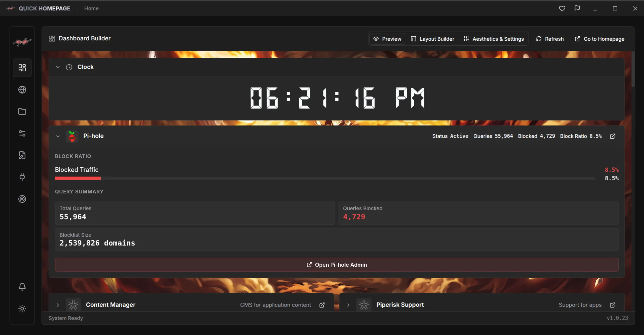Click the Piperisk Support asterisk icon
The image size is (644, 335).
click(x=364, y=305)
